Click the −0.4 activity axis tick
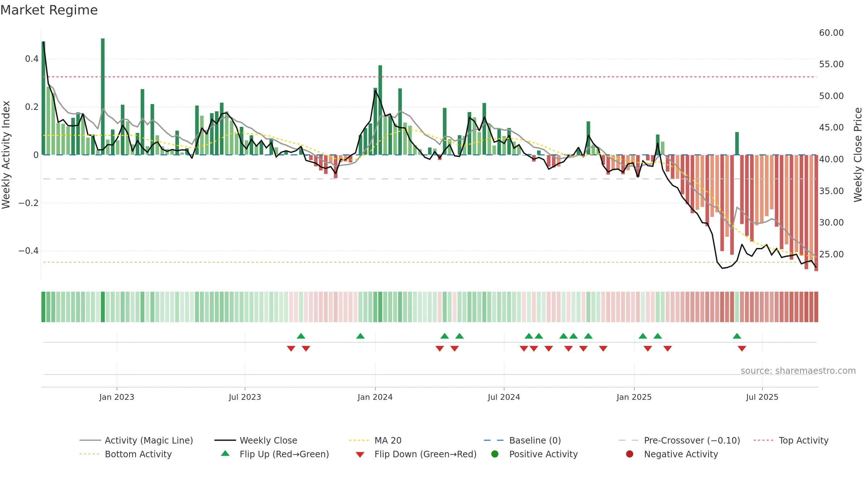Screen dimensions: 868x488 point(29,251)
